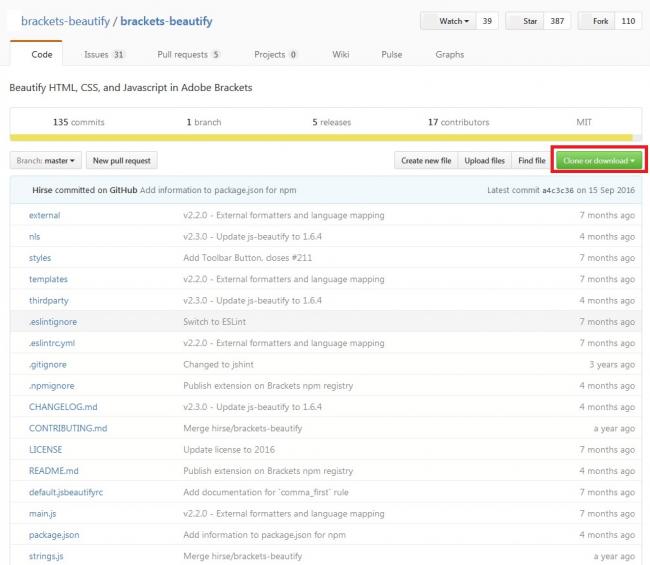650x565 pixels.
Task: Open the 5 releases page
Action: [x=332, y=122]
